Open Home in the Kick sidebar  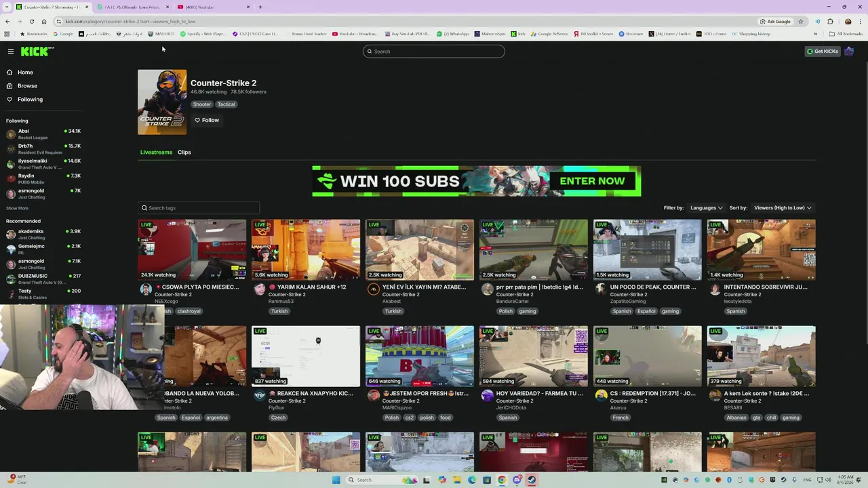click(x=25, y=72)
